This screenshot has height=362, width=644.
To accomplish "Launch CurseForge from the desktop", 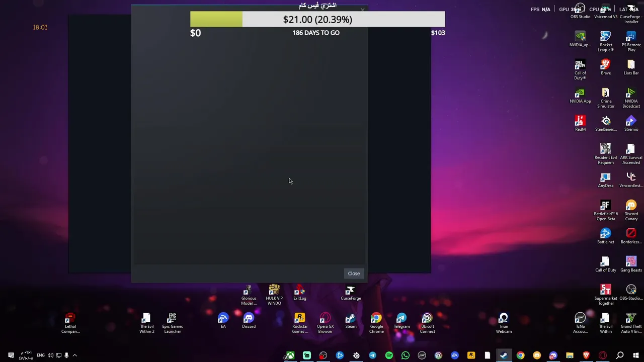I will click(x=351, y=294).
